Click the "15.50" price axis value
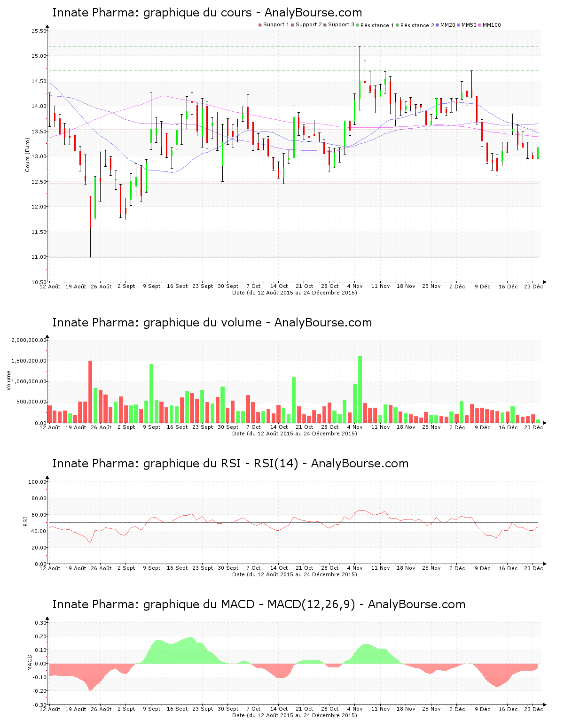The image size is (564, 728). click(39, 31)
